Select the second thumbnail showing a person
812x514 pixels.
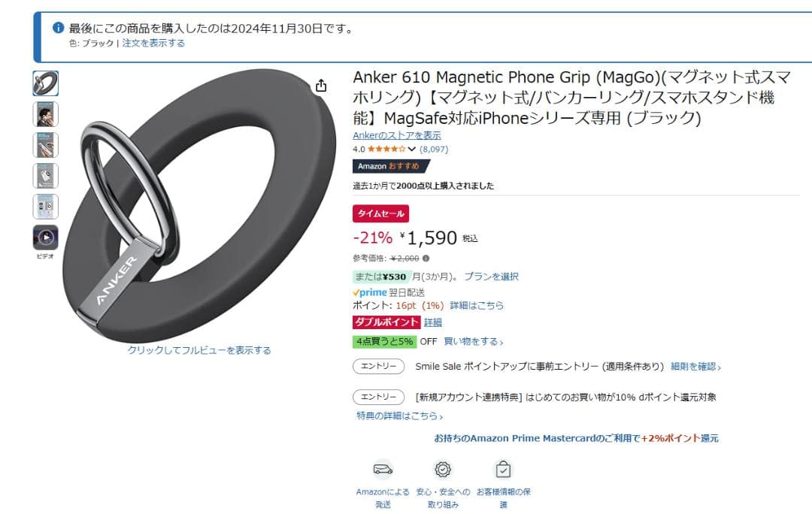tap(46, 114)
